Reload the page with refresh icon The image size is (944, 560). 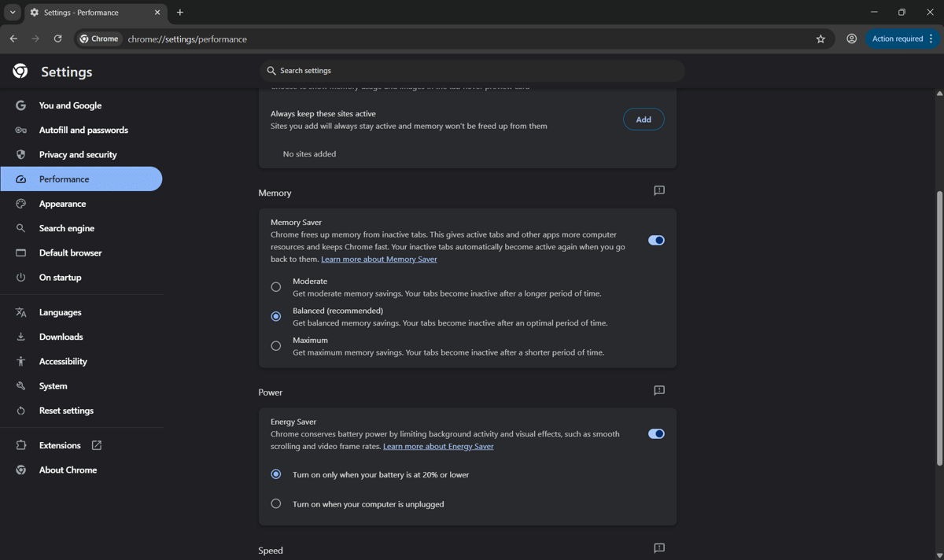click(x=57, y=39)
